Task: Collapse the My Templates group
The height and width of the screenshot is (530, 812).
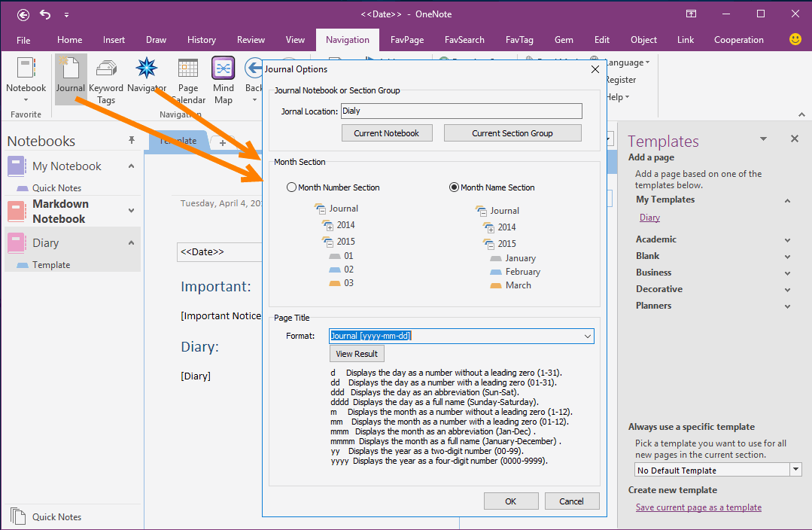Action: click(787, 200)
